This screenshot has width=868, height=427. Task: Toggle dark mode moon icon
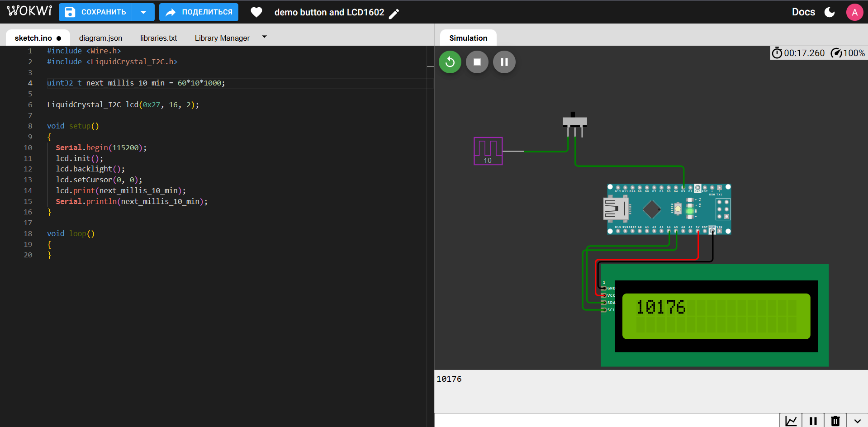830,12
